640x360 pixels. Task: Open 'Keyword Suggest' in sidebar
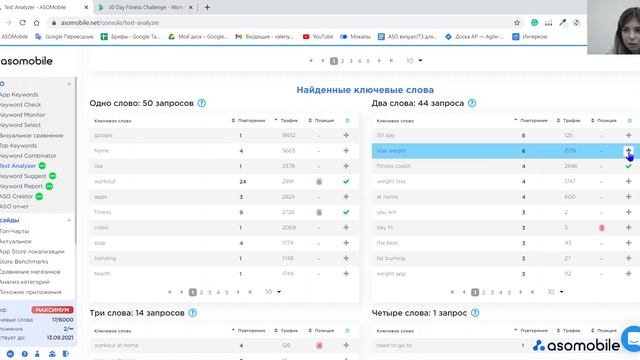(23, 176)
